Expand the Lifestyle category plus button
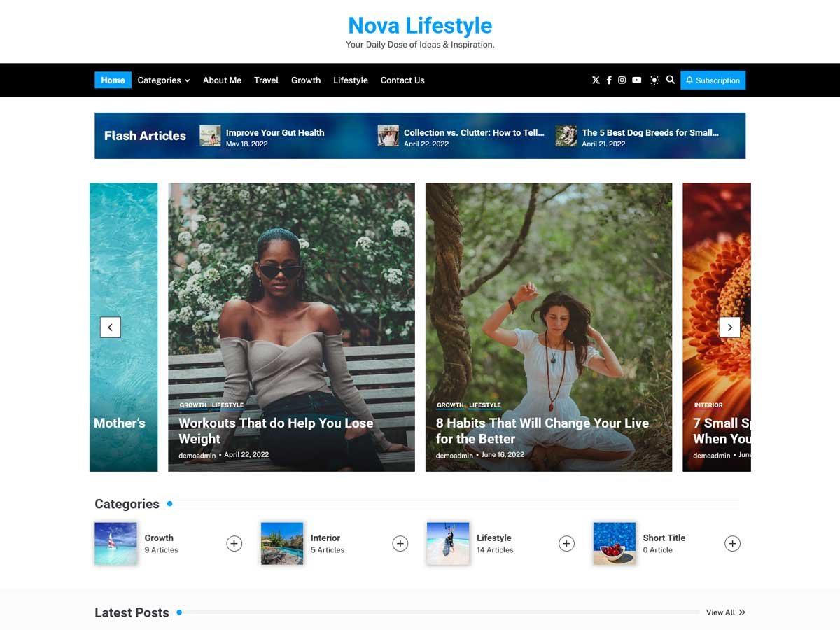Viewport: 840px width, 630px height. 566,544
